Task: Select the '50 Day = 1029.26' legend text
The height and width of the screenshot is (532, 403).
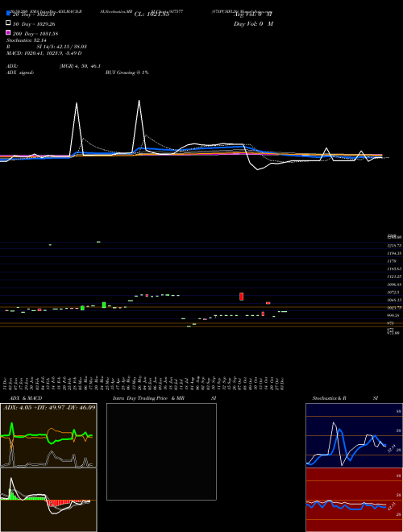Action: pyautogui.click(x=34, y=24)
